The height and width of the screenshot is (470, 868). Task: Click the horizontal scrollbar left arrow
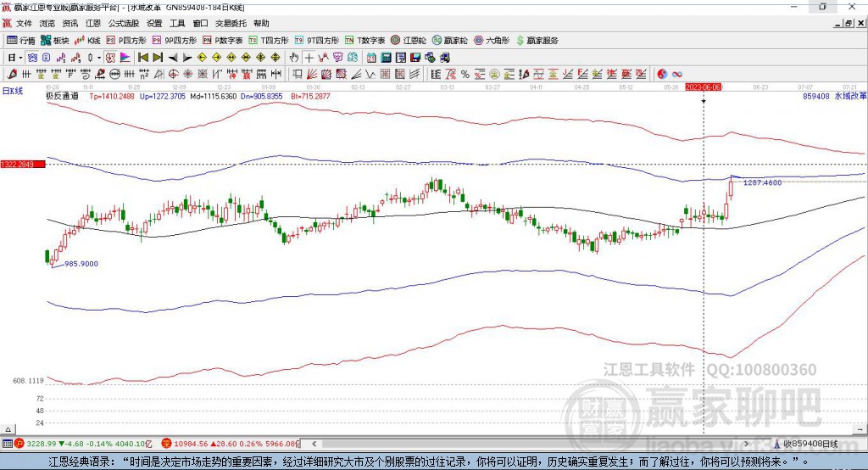(x=314, y=444)
